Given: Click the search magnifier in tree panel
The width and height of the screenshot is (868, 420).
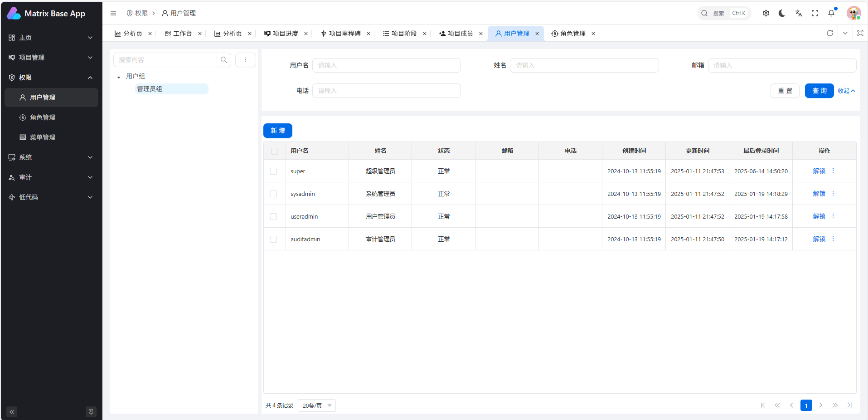Looking at the screenshot, I should click(224, 60).
